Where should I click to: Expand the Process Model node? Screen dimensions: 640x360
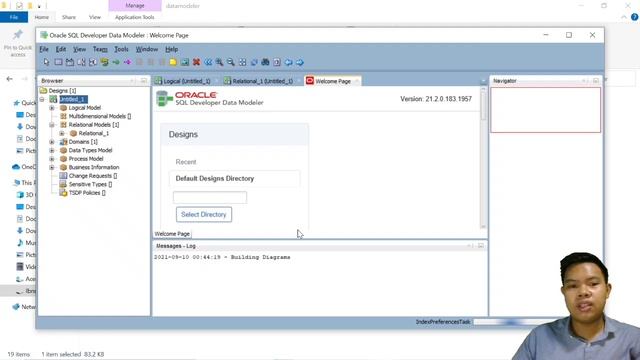[x=52, y=159]
